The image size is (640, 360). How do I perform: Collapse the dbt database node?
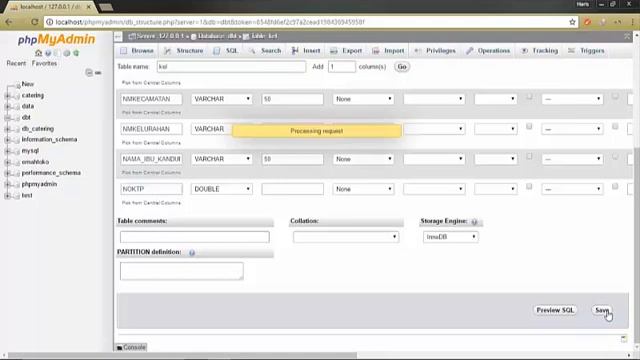7,118
